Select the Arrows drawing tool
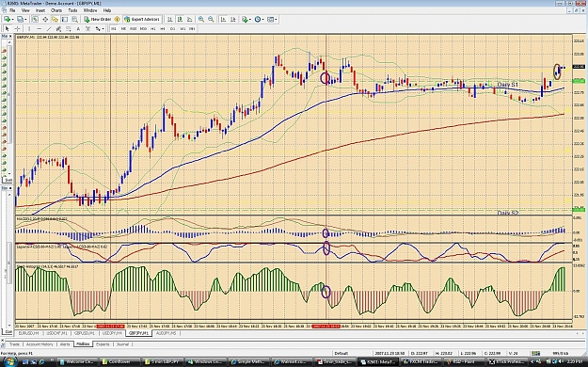588x367 pixels. click(x=98, y=28)
